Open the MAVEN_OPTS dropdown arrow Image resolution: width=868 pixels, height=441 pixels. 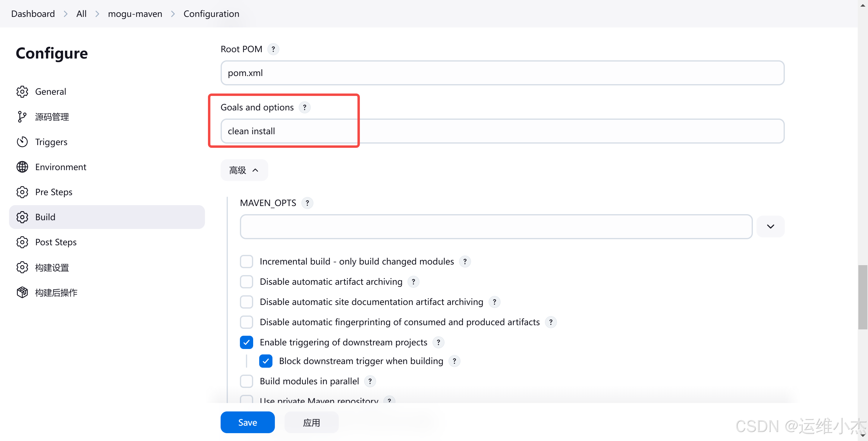tap(770, 227)
